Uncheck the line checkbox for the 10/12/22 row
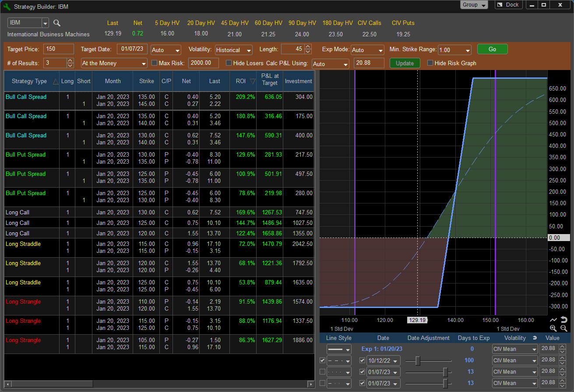574x392 pixels. pos(323,360)
